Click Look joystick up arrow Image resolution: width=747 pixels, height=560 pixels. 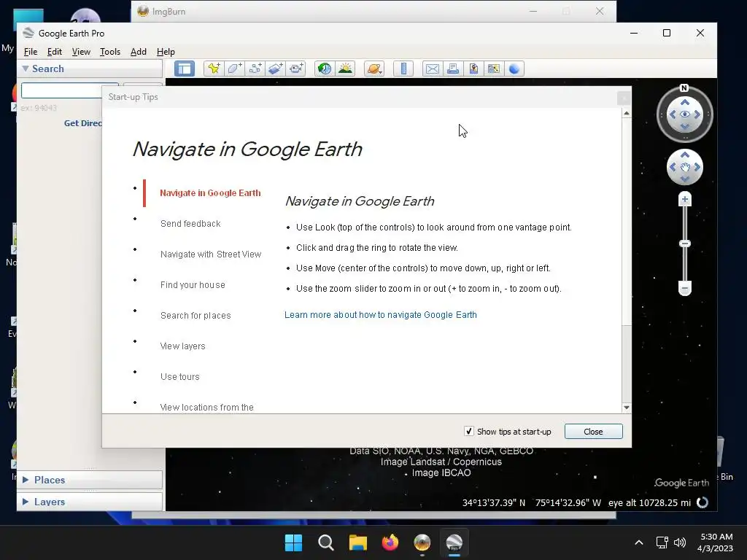tap(684, 103)
